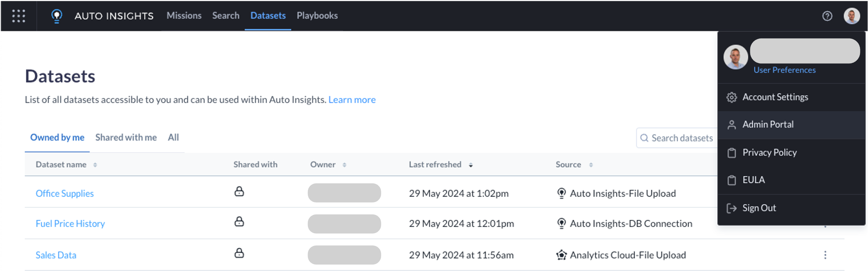Click the Sign Out arrow icon

click(731, 208)
